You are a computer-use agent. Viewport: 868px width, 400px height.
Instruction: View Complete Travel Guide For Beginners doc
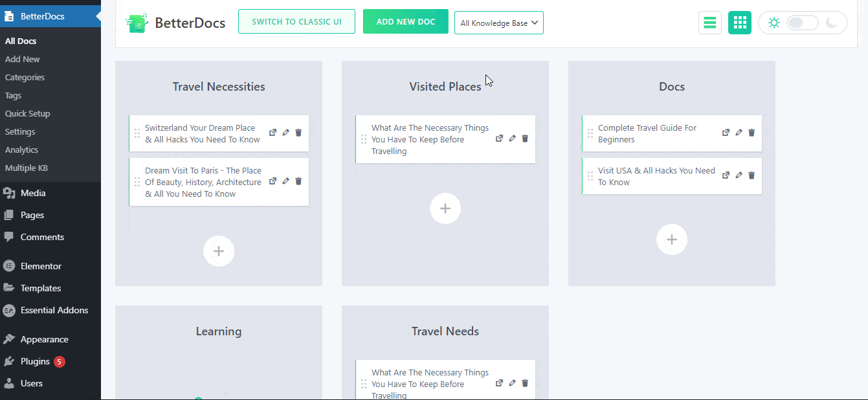pyautogui.click(x=726, y=133)
